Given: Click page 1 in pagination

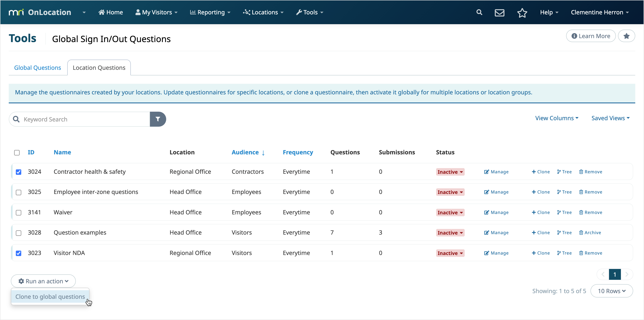Looking at the screenshot, I should (615, 275).
